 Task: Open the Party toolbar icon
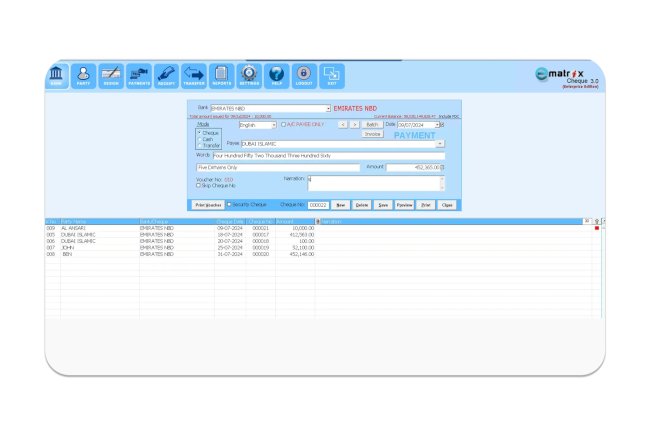click(84, 76)
